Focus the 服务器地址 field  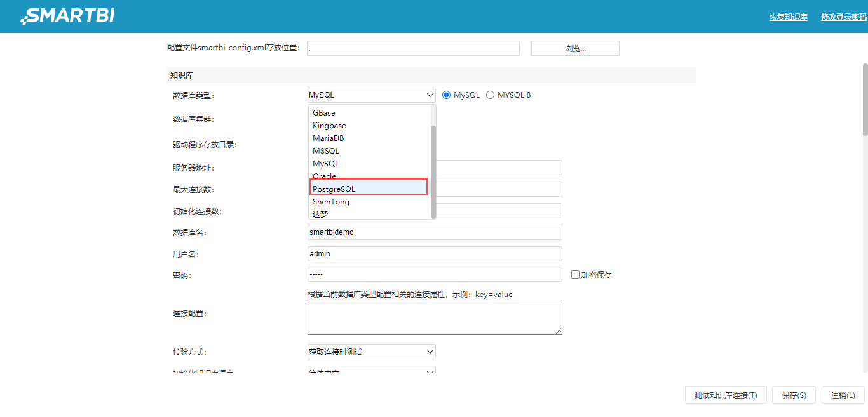(499, 168)
